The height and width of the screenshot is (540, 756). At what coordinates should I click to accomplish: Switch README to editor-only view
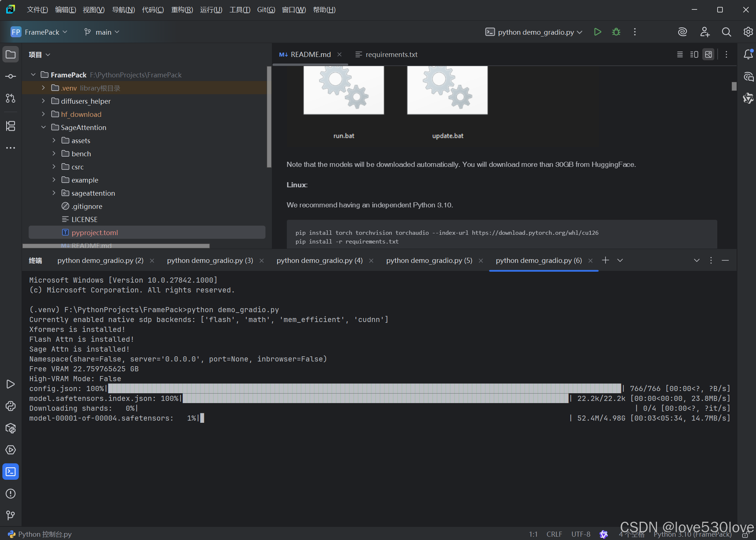point(680,54)
